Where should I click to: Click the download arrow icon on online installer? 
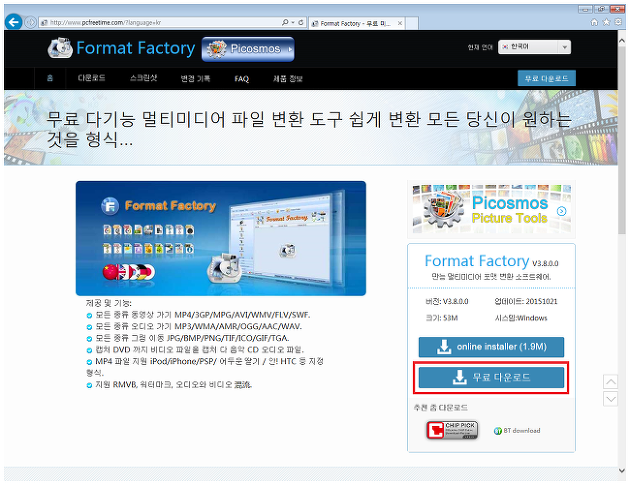pyautogui.click(x=444, y=347)
